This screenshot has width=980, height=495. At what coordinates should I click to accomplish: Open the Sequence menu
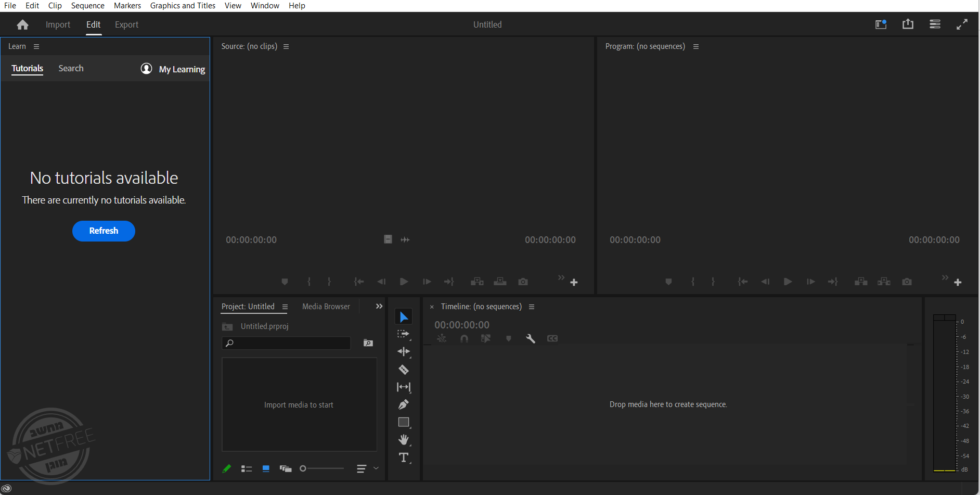click(x=87, y=6)
